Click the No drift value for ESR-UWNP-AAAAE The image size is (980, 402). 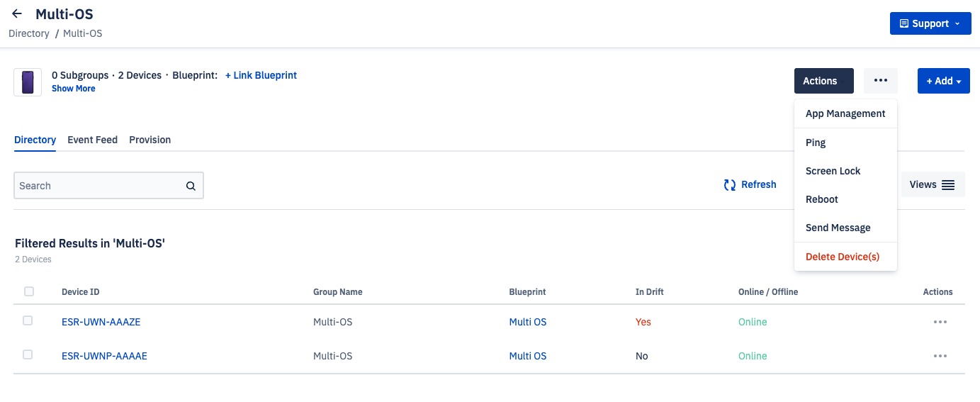(x=642, y=356)
